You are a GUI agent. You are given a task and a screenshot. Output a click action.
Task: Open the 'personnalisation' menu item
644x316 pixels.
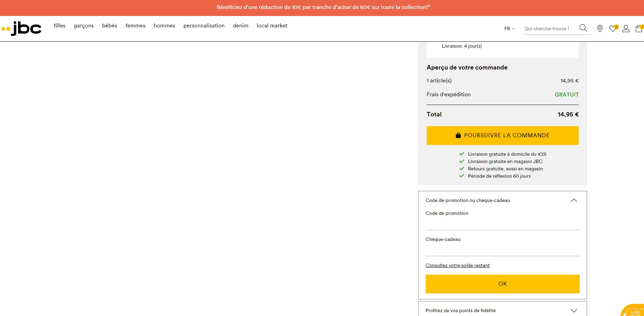pos(204,25)
